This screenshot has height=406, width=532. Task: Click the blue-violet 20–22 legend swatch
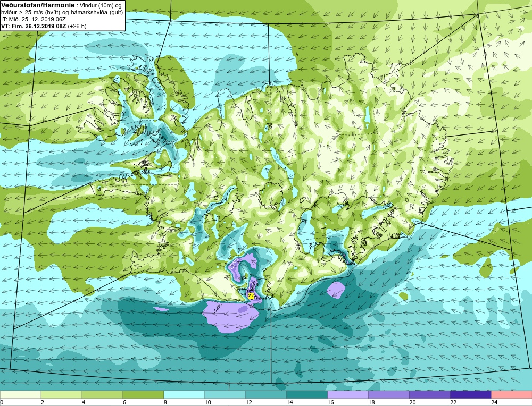pos(429,395)
